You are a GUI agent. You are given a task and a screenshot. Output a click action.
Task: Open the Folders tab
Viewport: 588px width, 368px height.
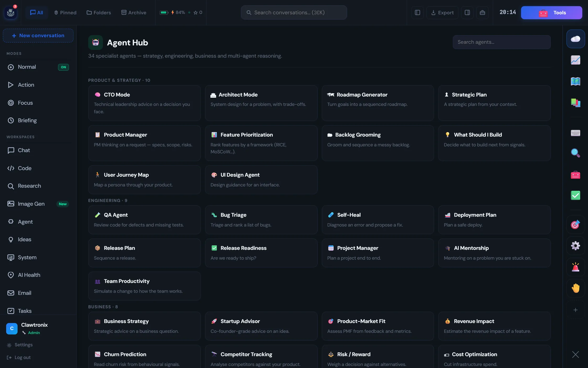click(x=99, y=12)
